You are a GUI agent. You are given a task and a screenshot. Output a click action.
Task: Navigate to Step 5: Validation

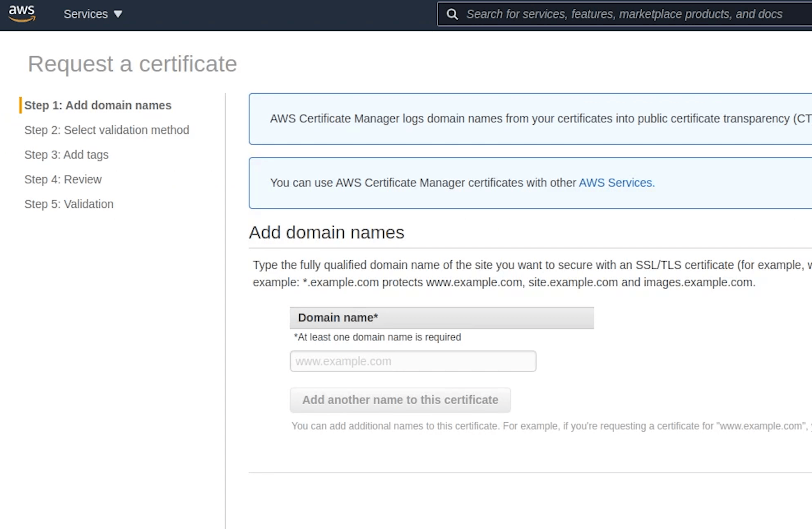pyautogui.click(x=69, y=204)
